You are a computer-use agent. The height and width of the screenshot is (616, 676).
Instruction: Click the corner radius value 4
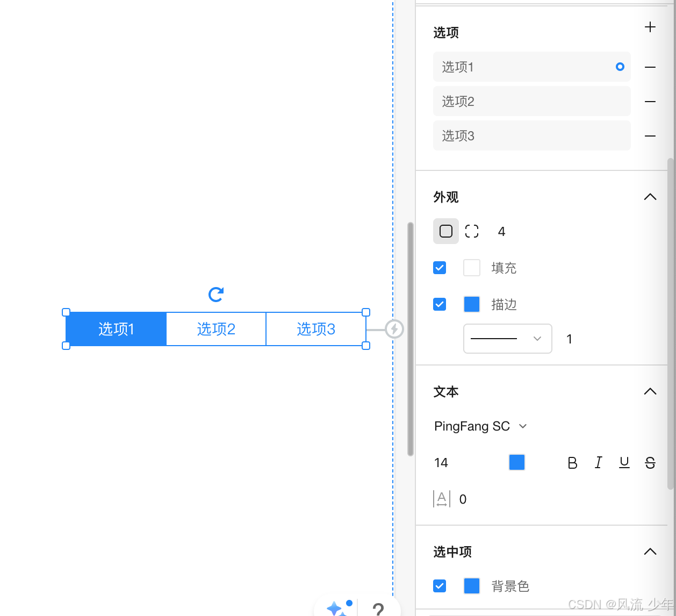(x=501, y=232)
